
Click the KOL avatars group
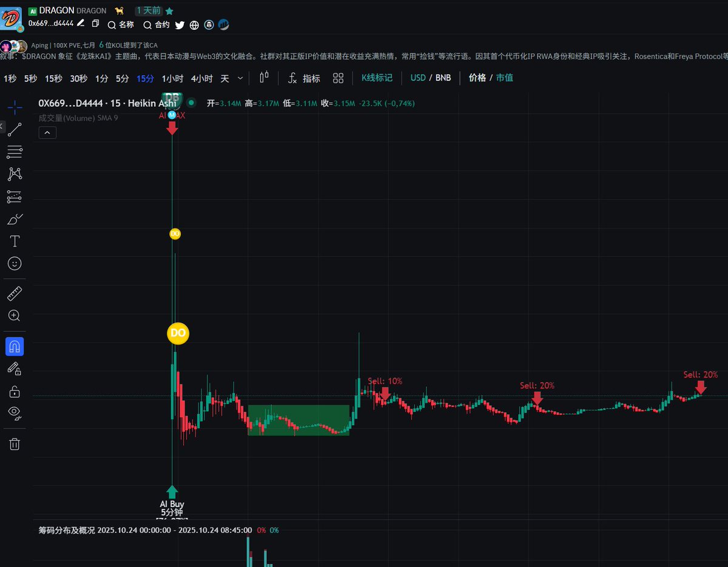point(13,46)
